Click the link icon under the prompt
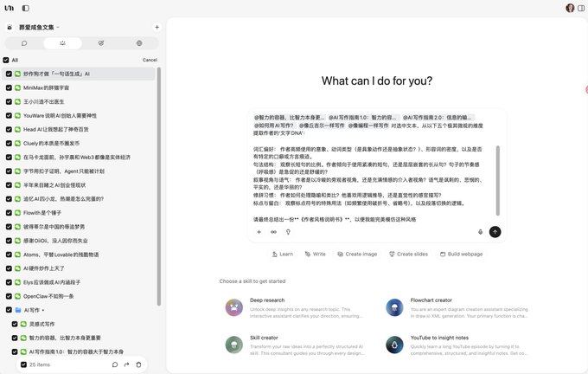The image size is (588, 374). pyautogui.click(x=273, y=232)
